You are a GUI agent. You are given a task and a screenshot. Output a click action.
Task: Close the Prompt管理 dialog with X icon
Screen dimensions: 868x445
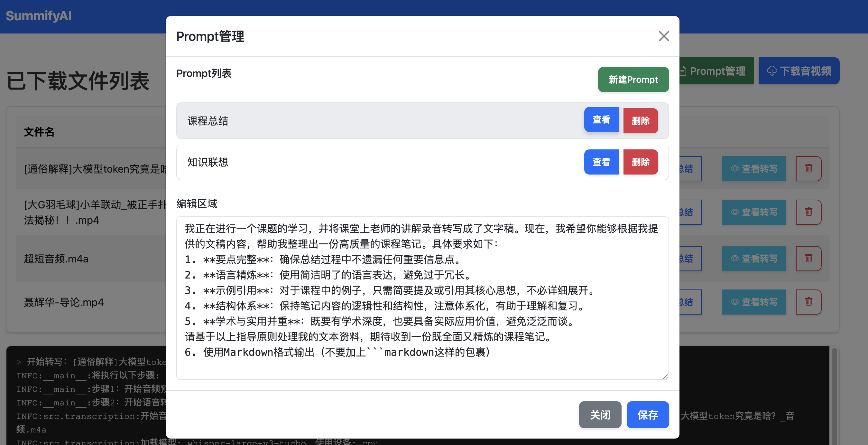coord(663,36)
